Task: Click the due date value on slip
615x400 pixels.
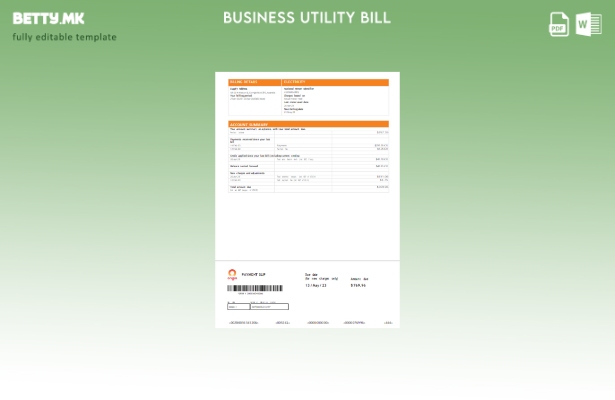Action: click(x=316, y=285)
